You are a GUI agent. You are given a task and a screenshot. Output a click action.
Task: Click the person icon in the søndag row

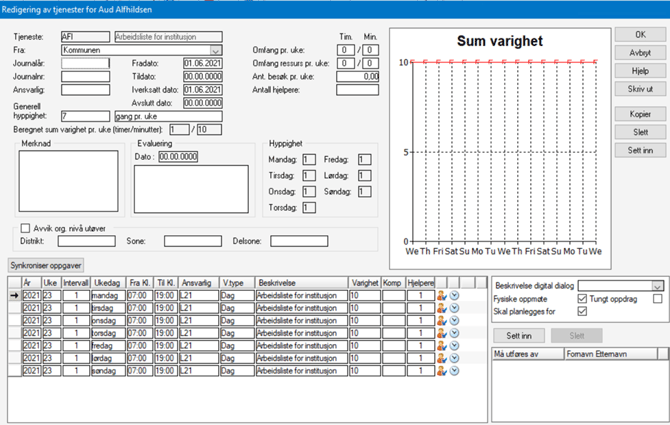pyautogui.click(x=441, y=370)
